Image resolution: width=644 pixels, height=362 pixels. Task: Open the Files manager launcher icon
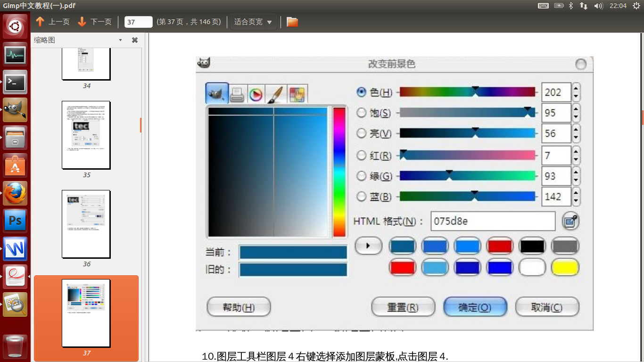coord(15,138)
